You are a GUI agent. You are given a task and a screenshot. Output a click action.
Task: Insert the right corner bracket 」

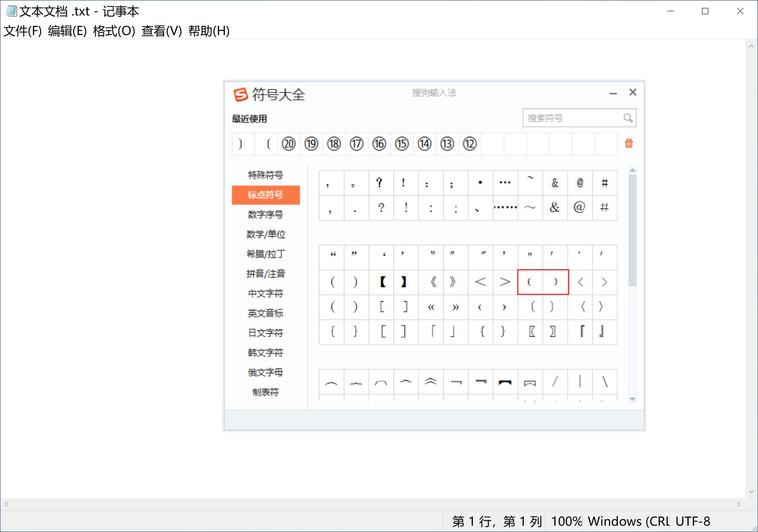pyautogui.click(x=456, y=332)
